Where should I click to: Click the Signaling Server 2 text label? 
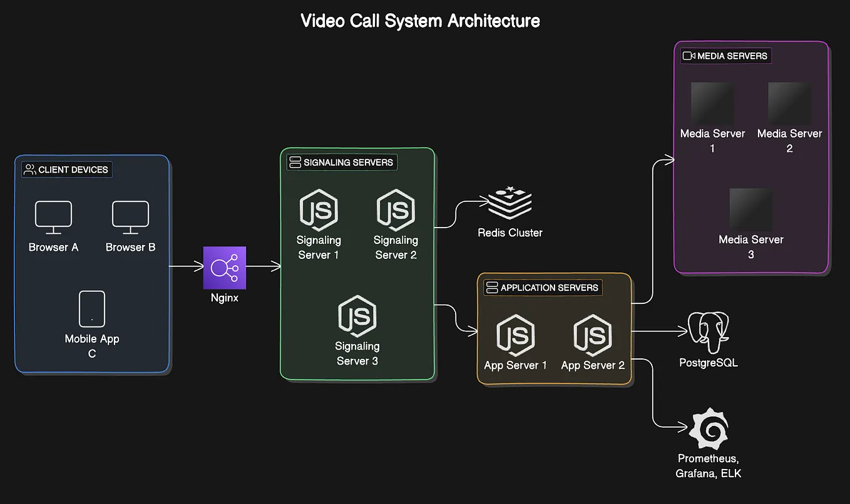396,248
